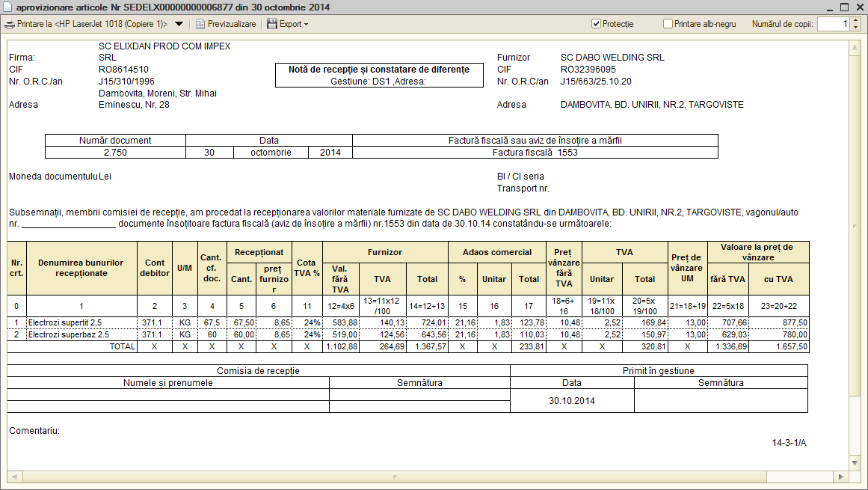Viewport: 868px width, 490px height.
Task: Decrease number of copies with down arrow
Action: [x=856, y=27]
